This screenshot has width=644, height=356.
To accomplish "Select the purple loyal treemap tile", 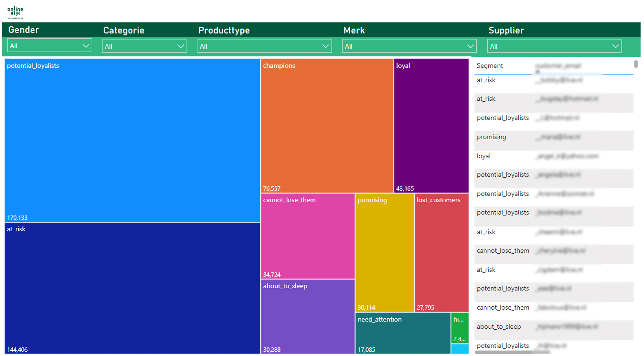I will [431, 126].
